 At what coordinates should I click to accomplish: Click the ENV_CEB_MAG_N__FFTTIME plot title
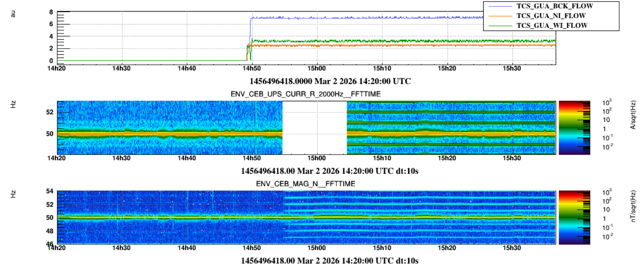pyautogui.click(x=305, y=184)
